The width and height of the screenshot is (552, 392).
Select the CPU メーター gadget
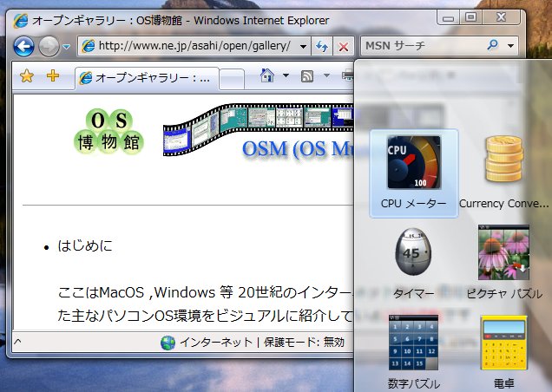pyautogui.click(x=414, y=173)
